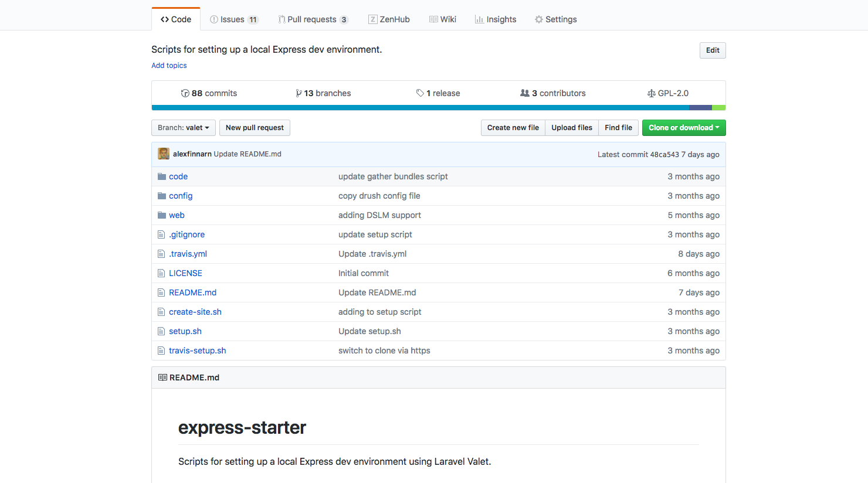View the 88 commits history
Screen dimensions: 868x483
click(209, 93)
